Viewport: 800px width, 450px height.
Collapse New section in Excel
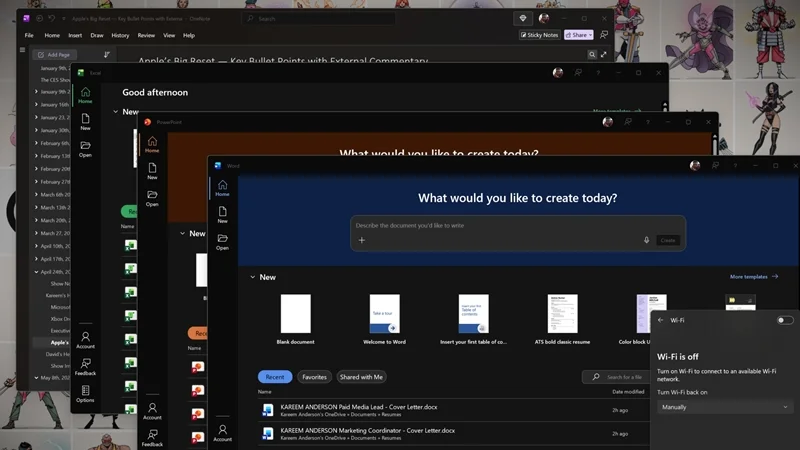[x=115, y=111]
